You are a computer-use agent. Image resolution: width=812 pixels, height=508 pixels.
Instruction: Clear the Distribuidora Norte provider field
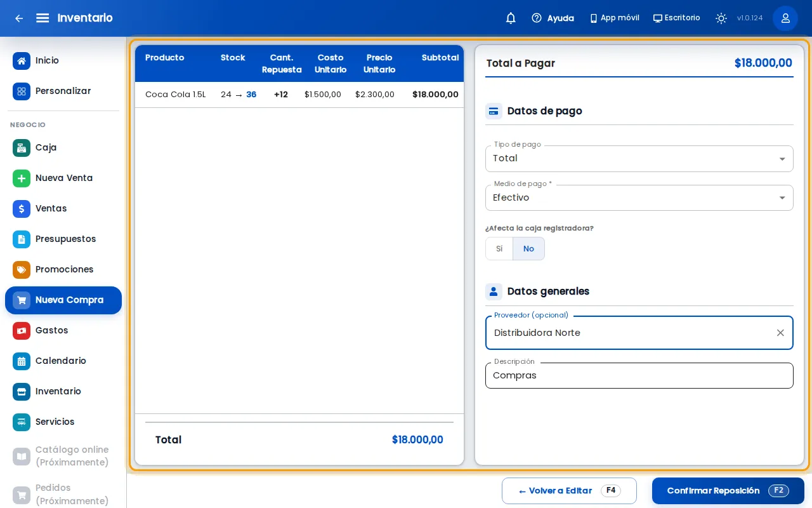click(780, 333)
